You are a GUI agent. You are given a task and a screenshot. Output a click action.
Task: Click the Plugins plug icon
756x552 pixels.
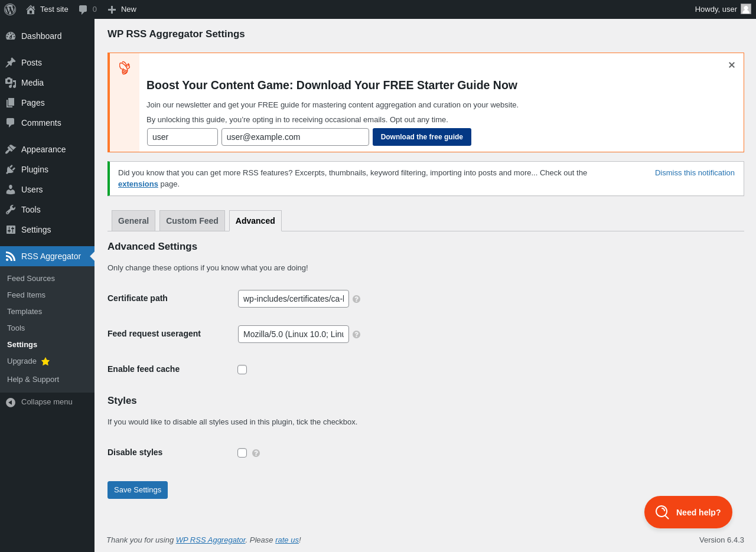pos(11,169)
